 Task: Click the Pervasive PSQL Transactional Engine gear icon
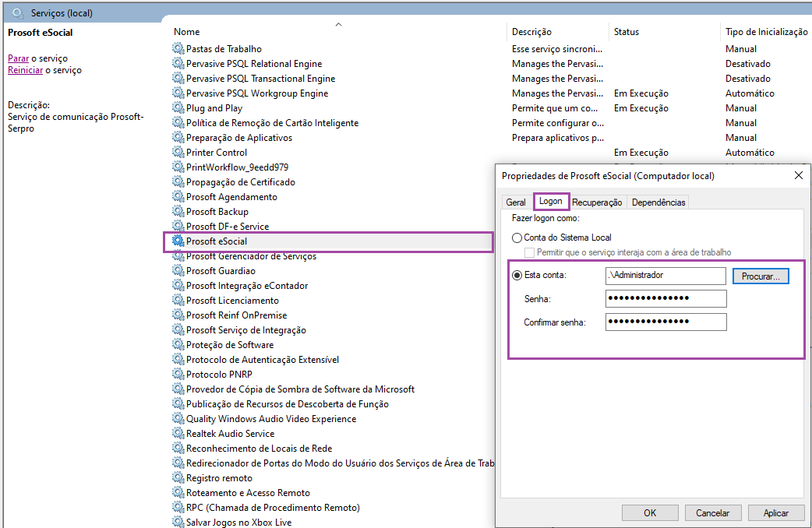click(x=178, y=78)
